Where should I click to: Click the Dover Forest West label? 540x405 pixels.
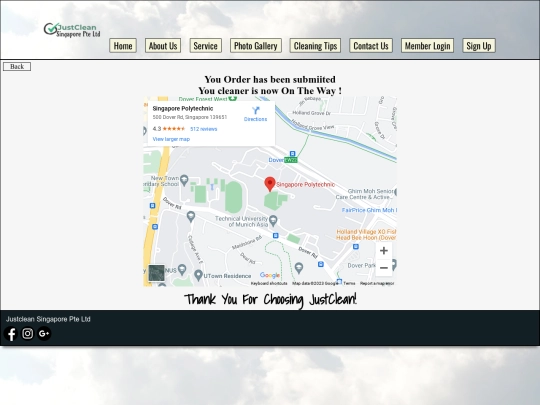click(203, 99)
